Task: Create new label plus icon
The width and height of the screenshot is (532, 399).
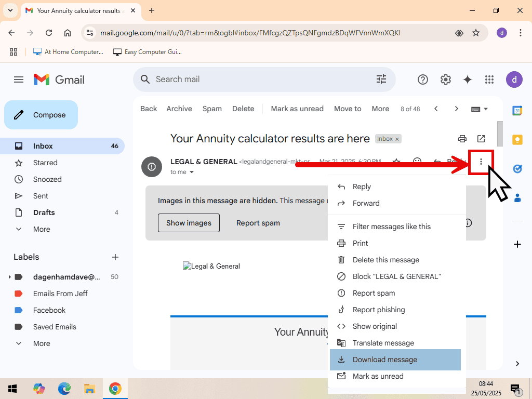Action: (115, 257)
